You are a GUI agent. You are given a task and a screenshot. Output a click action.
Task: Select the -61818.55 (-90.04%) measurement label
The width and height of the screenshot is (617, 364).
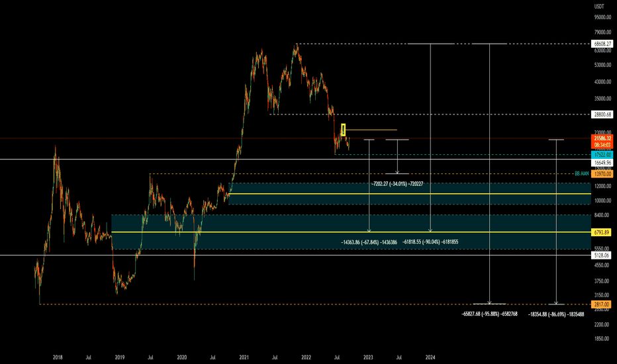tap(430, 242)
